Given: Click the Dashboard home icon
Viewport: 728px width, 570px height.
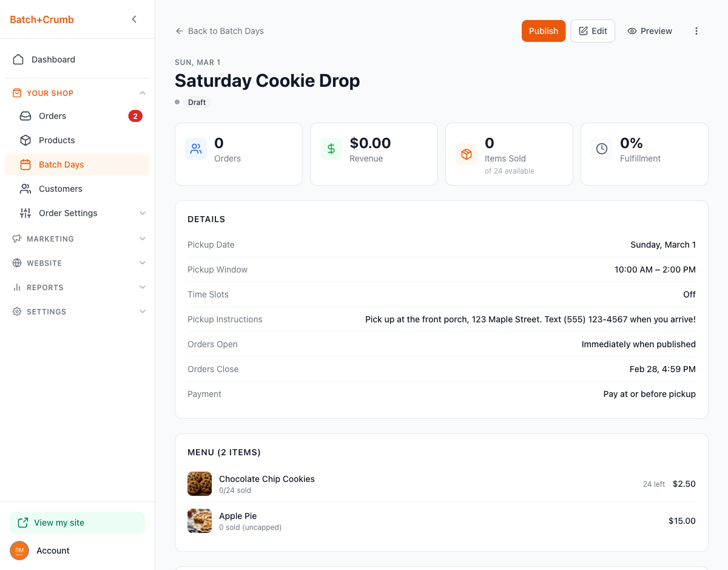Looking at the screenshot, I should [18, 59].
